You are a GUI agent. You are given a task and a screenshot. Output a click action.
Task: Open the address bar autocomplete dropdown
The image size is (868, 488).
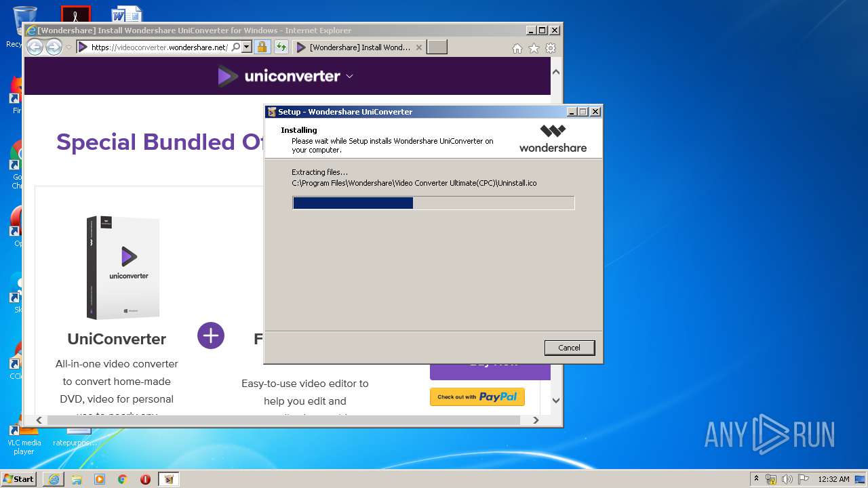(247, 47)
